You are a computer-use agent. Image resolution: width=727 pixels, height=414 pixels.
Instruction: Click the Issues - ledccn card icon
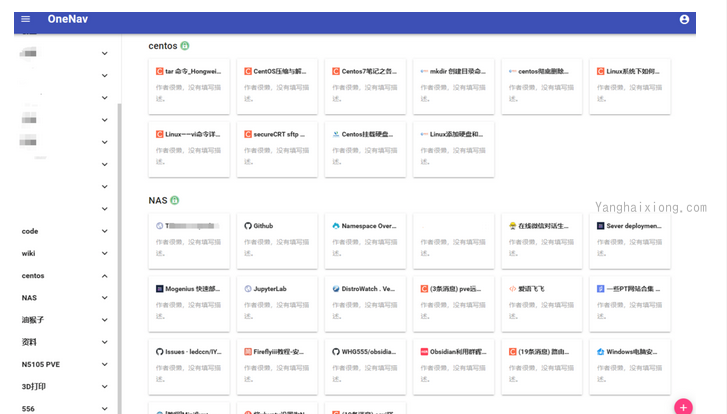coord(159,352)
